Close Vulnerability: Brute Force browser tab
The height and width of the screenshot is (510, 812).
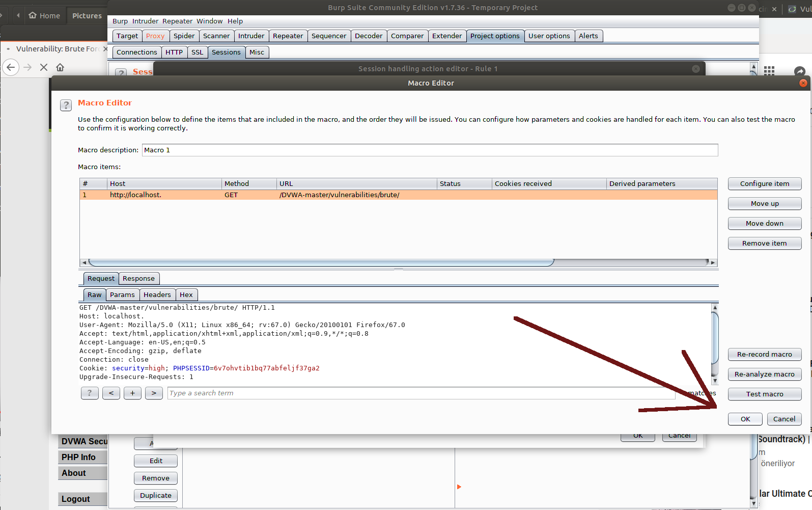pos(105,49)
